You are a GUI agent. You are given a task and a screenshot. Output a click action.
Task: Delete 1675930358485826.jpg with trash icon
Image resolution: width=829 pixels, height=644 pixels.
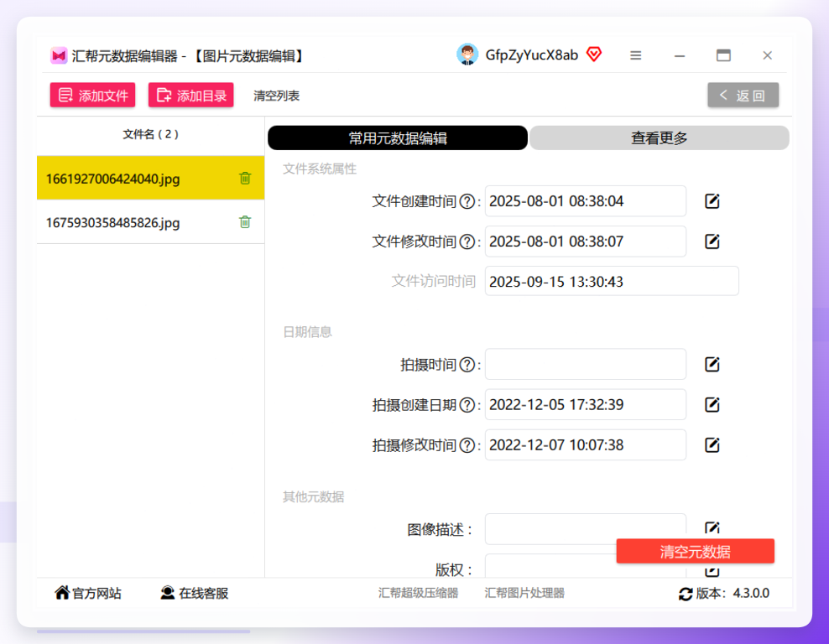(245, 222)
